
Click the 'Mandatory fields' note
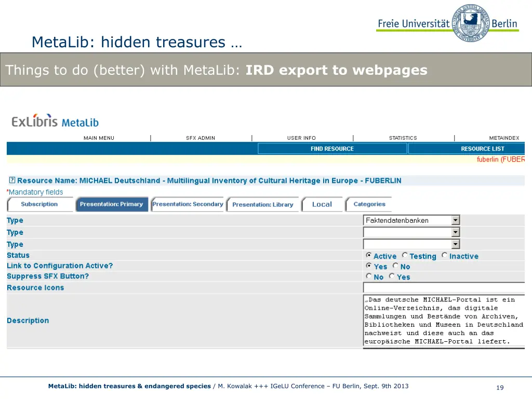click(35, 192)
